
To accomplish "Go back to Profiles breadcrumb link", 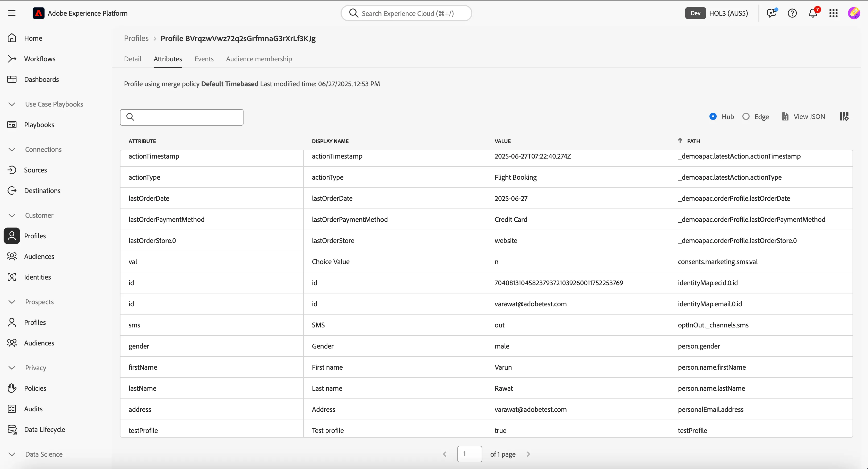I will 136,38.
